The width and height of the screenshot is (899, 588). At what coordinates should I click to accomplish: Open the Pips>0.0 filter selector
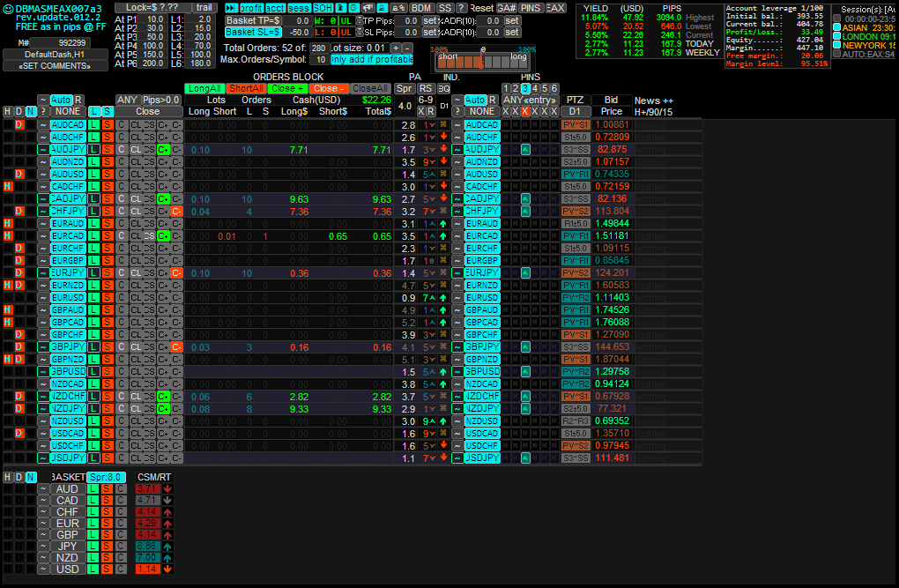coord(161,100)
